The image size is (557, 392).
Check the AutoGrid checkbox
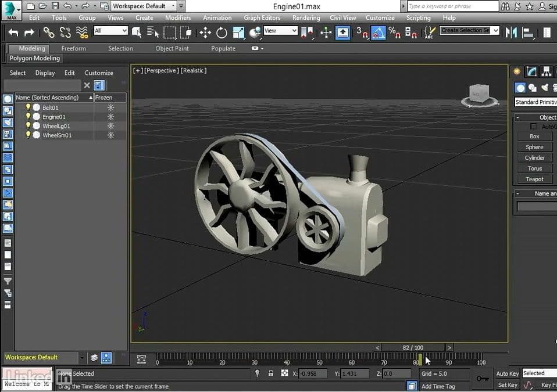point(533,126)
